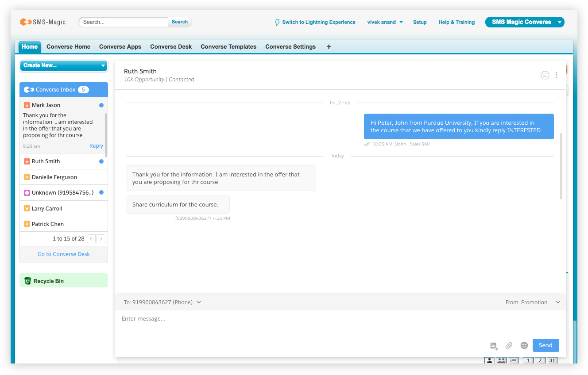
Task: Send the message with Send button
Action: (x=545, y=345)
